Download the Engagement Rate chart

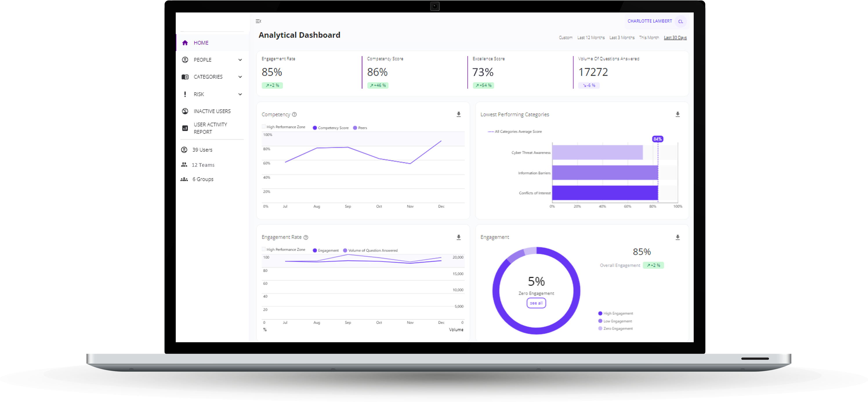(x=458, y=238)
